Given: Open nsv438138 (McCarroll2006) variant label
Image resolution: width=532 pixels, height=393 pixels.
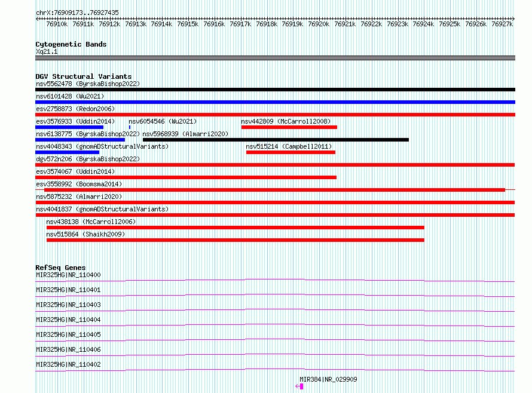Looking at the screenshot, I should coord(91,222).
